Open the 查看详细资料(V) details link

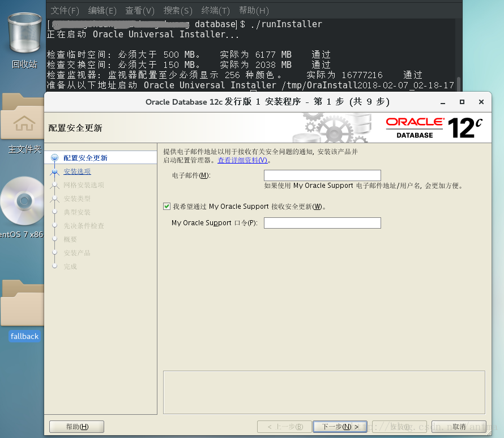[x=242, y=160]
